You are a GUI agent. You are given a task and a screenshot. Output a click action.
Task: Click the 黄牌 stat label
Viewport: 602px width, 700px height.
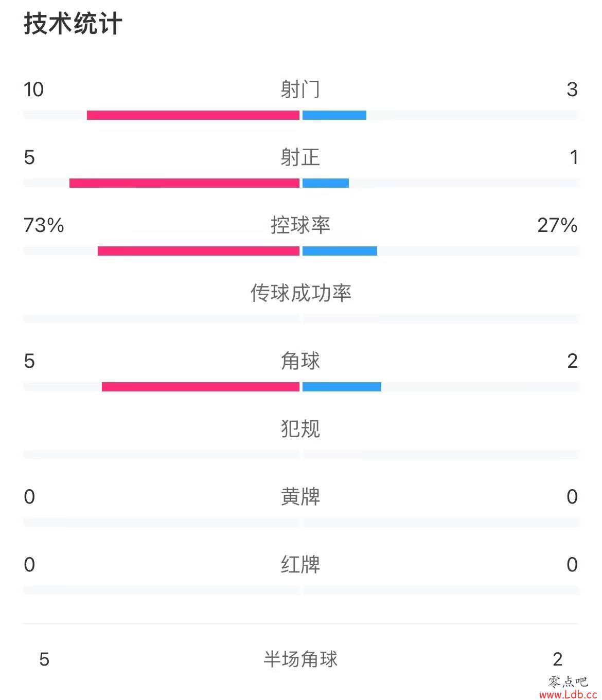click(x=300, y=497)
